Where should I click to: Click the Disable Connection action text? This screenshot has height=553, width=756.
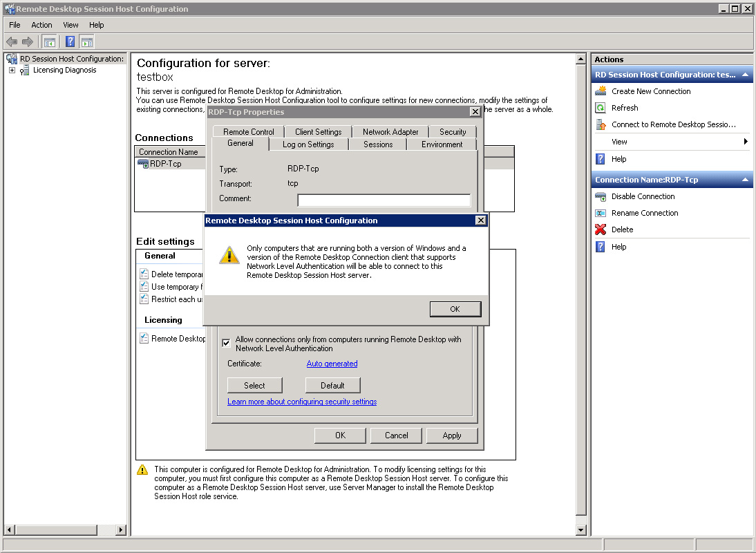643,196
